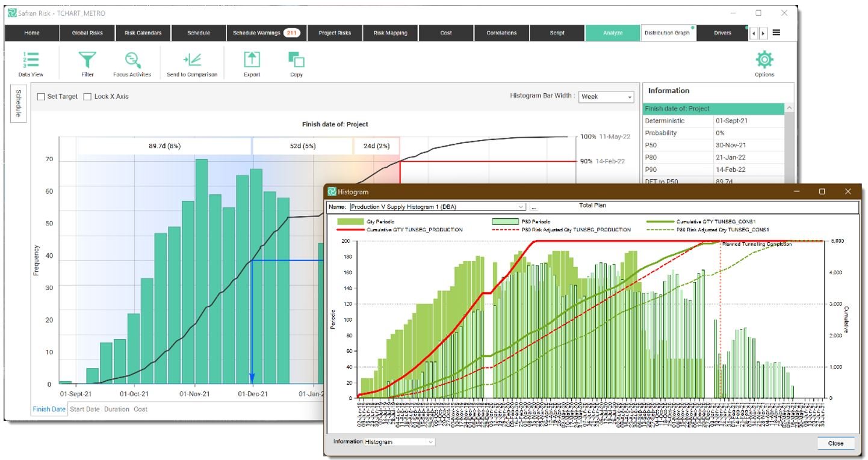Image resolution: width=868 pixels, height=460 pixels.
Task: Open the histogram Name dropdown
Action: (521, 207)
